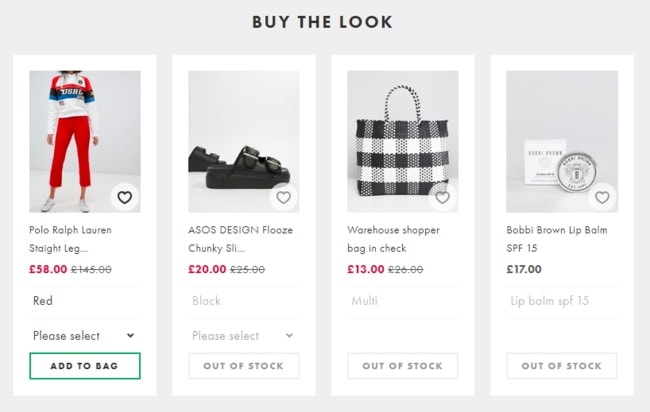This screenshot has height=412, width=650.
Task: Follow the Warehouse shopper bag in check link
Action: point(393,238)
